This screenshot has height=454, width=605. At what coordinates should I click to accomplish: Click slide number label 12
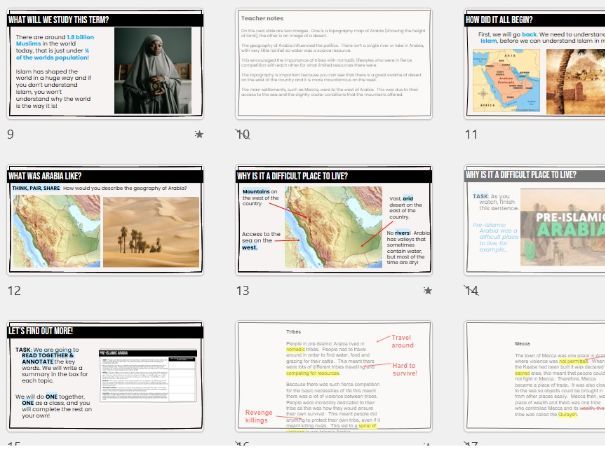(x=14, y=290)
